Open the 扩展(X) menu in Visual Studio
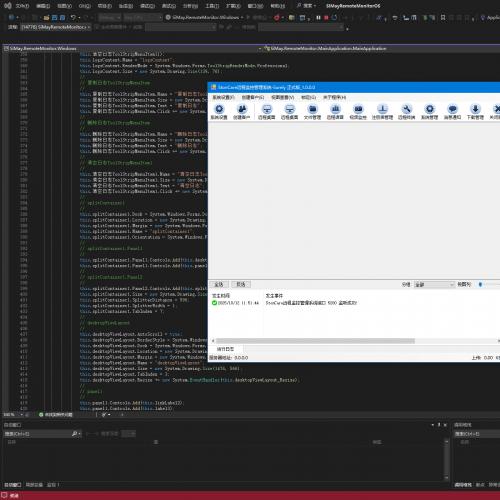Viewport: 500px width, 500px height. (x=233, y=6)
